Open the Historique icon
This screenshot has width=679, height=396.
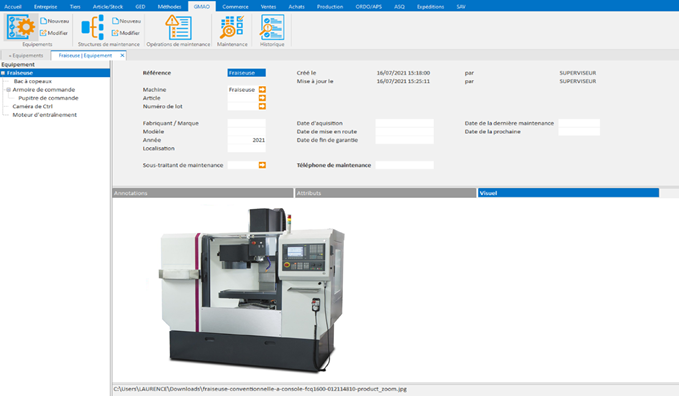click(x=272, y=27)
